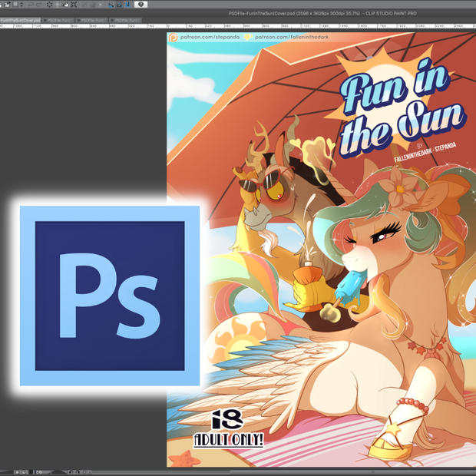Close the third PSDFile-Fun tab
This screenshot has width=476, height=476.
pos(78,20)
